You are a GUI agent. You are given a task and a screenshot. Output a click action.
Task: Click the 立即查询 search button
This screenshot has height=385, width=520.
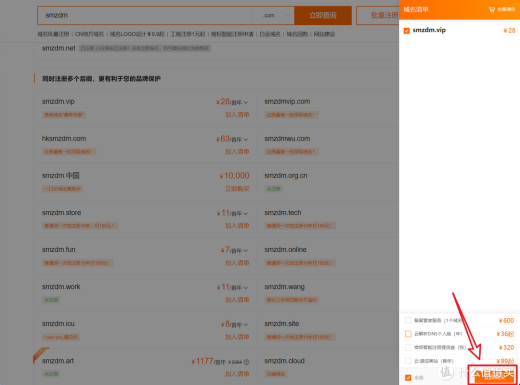(323, 15)
